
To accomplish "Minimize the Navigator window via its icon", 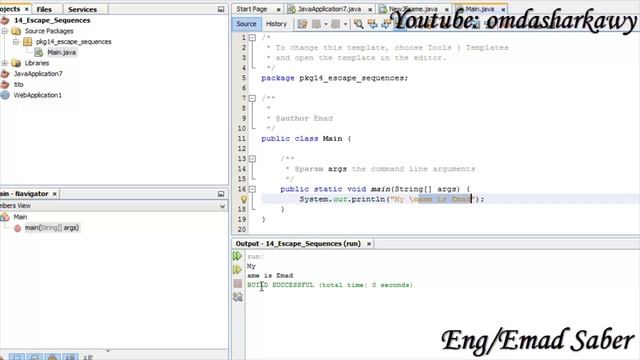I will (221, 194).
